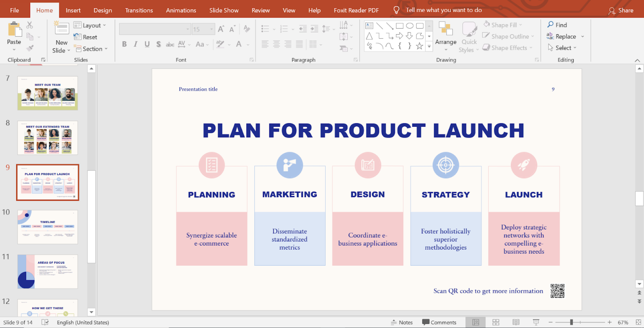Insert a New Slide icon
This screenshot has width=644, height=328.
[61, 29]
